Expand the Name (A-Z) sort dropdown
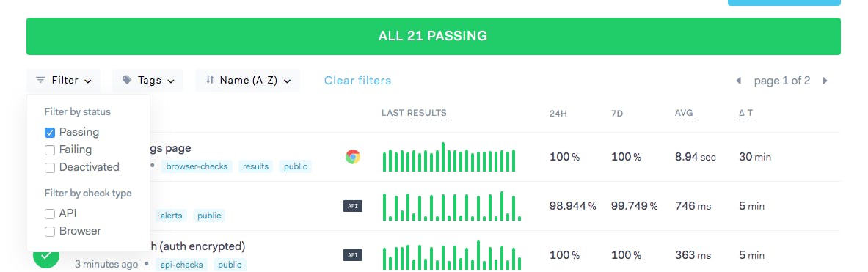Viewport: 868px width, 272px height. pos(247,80)
